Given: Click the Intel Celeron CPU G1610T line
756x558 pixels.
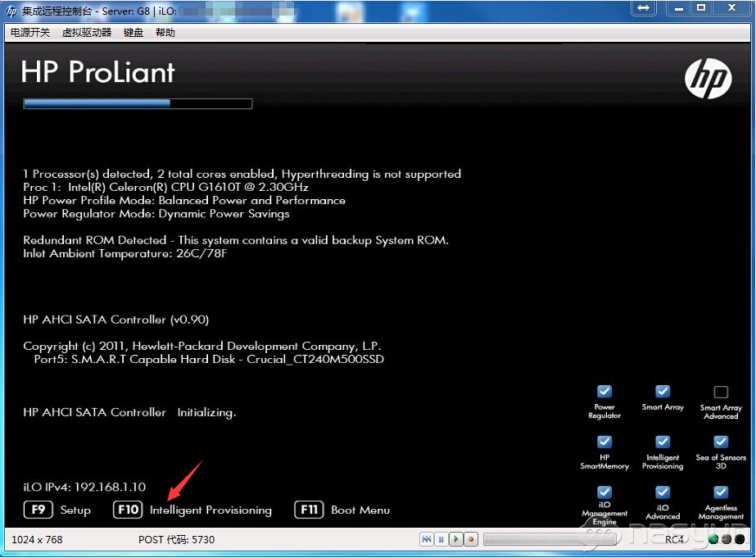Looking at the screenshot, I should (x=165, y=187).
